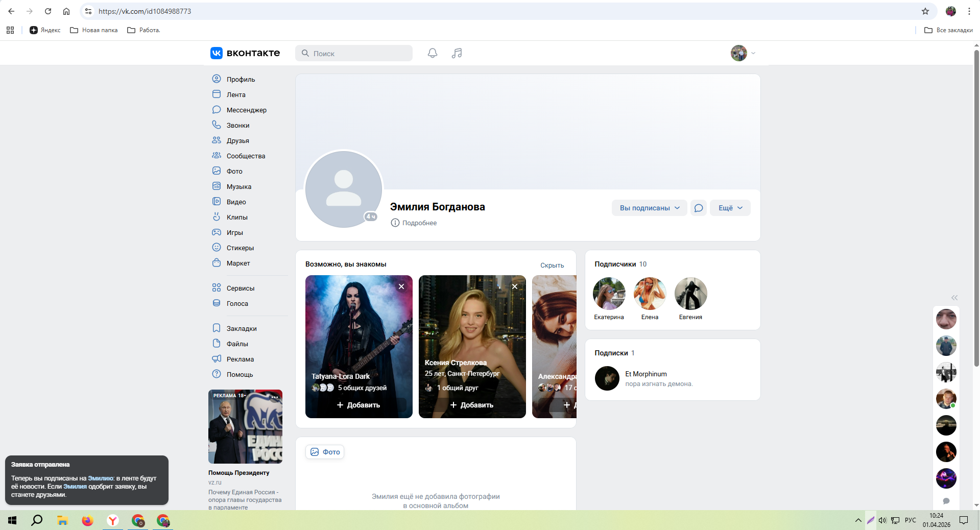Image resolution: width=980 pixels, height=530 pixels.
Task: Open the browser apps grid icon
Action: (x=10, y=30)
